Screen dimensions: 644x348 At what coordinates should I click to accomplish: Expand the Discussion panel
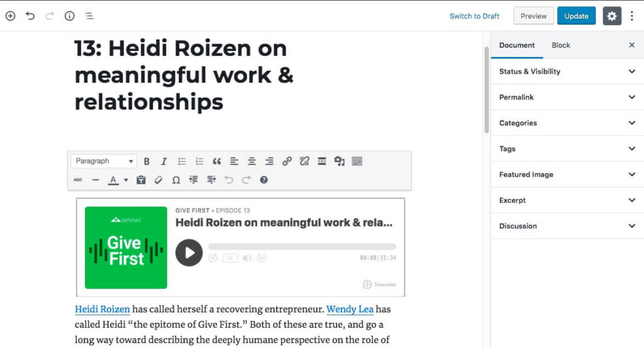tap(567, 226)
